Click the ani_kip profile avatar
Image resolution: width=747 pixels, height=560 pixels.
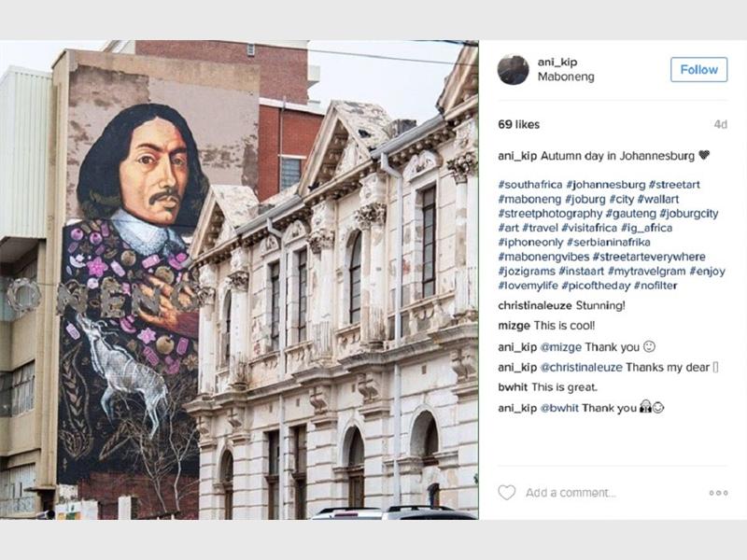(x=513, y=69)
